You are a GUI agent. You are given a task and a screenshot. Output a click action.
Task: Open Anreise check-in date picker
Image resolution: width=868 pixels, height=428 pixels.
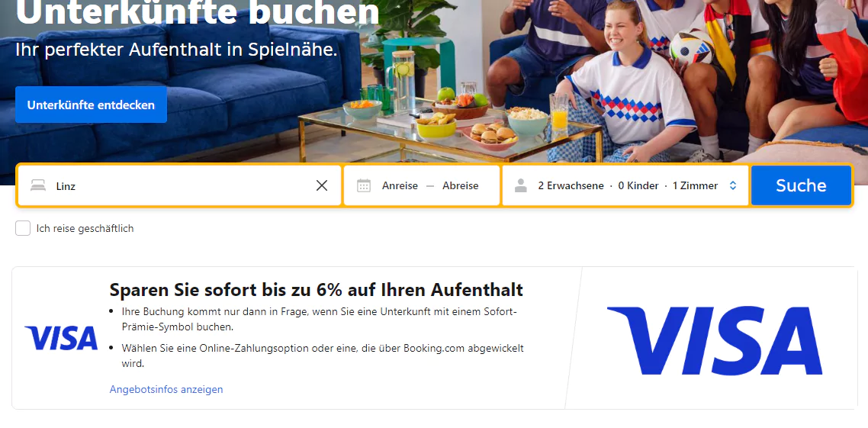tap(400, 185)
